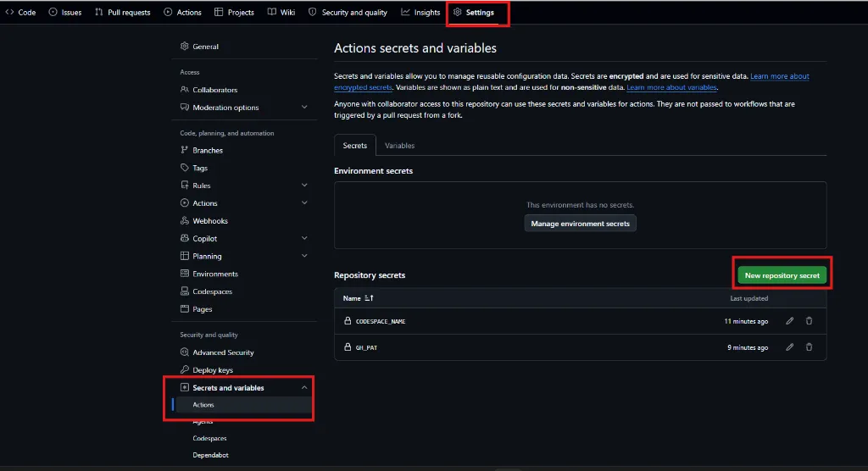Click Manage environment secrets button

580,224
